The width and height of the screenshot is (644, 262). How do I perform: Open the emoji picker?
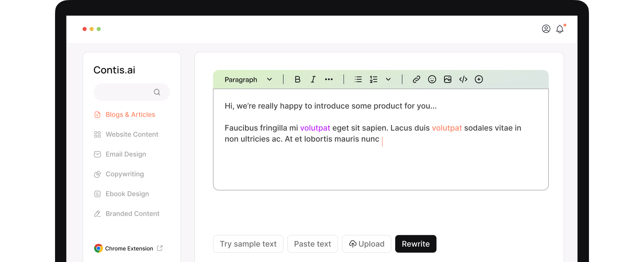click(432, 79)
